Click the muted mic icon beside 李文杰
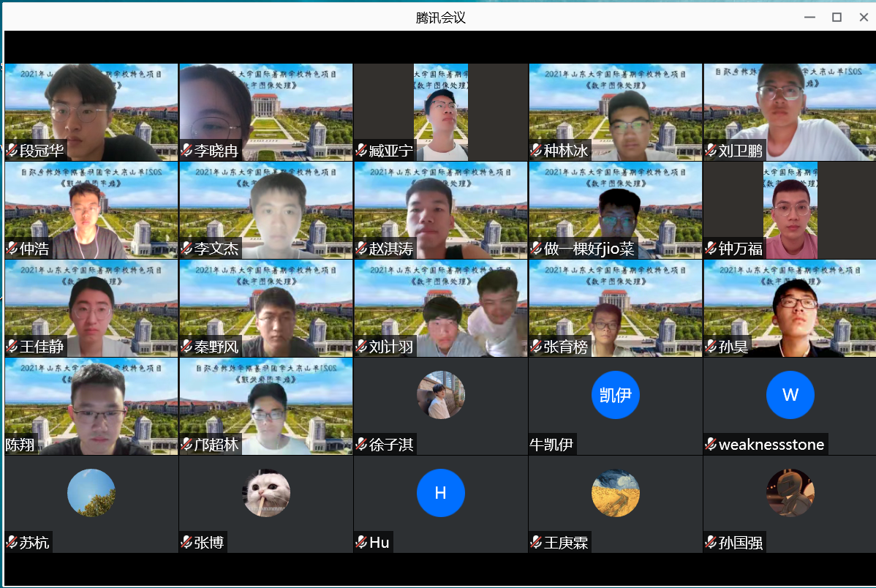The image size is (876, 588). 186,249
